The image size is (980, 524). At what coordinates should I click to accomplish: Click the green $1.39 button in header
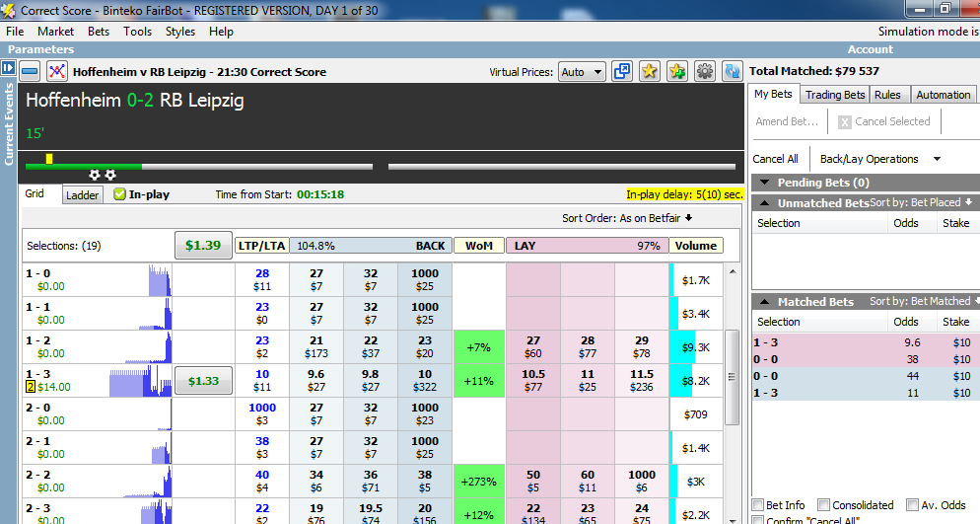[x=203, y=245]
